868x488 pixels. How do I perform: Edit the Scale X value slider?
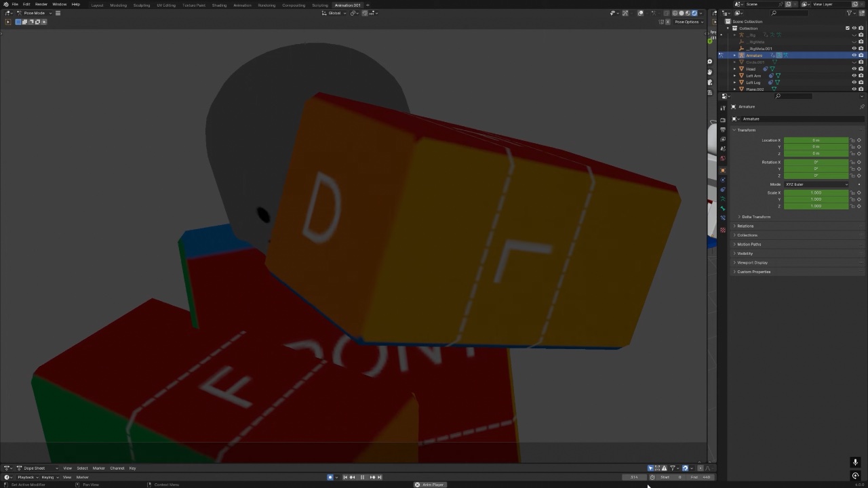[816, 192]
